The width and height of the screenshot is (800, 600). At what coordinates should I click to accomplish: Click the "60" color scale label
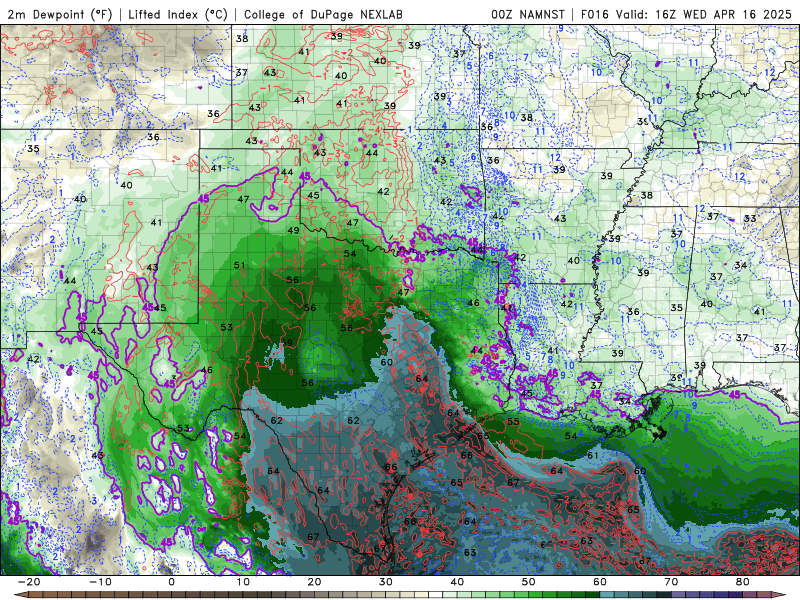click(600, 582)
